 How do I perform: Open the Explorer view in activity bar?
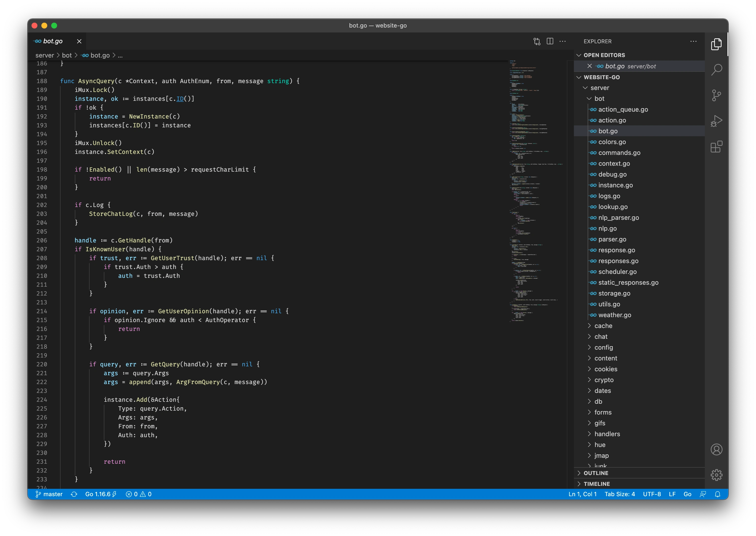click(716, 44)
